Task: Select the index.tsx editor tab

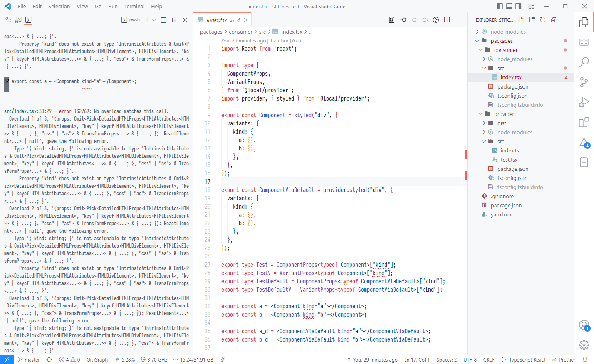Action: coord(223,20)
